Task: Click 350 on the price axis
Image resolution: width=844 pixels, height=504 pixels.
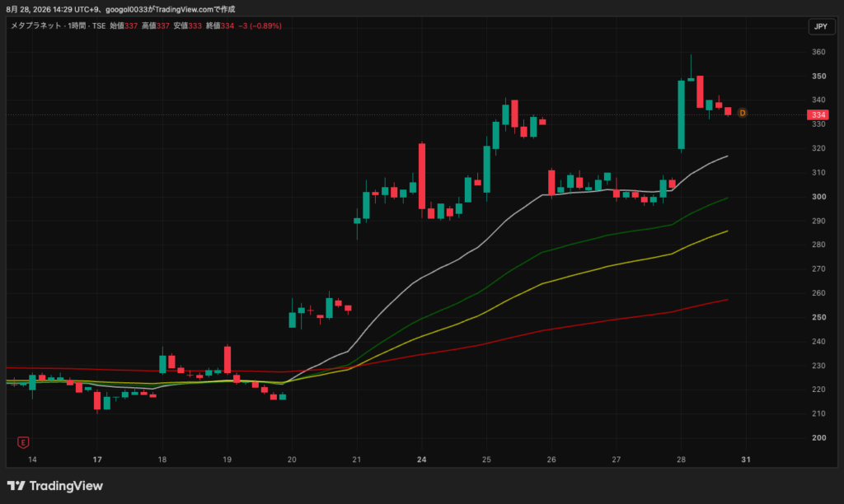Action: coord(818,77)
